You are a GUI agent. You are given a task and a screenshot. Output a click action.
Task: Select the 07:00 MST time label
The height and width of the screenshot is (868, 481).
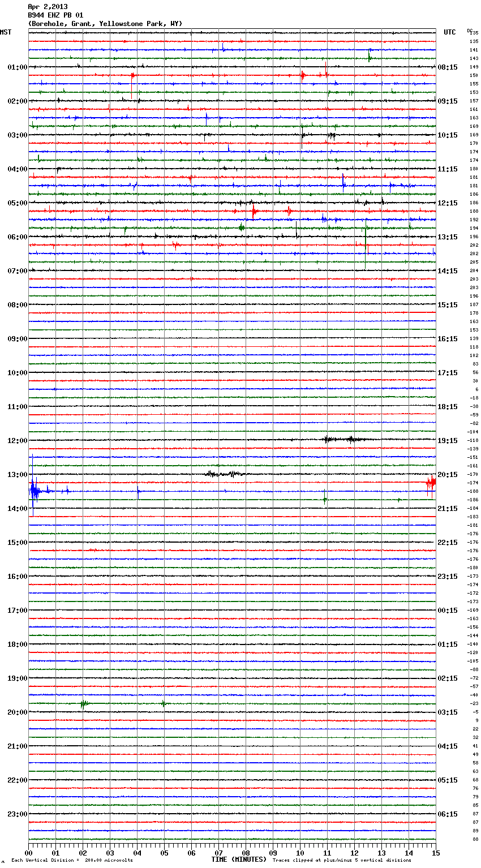[18, 271]
